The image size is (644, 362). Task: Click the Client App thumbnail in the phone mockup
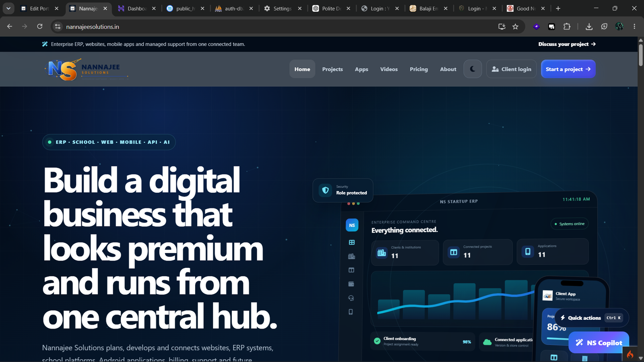pyautogui.click(x=548, y=296)
